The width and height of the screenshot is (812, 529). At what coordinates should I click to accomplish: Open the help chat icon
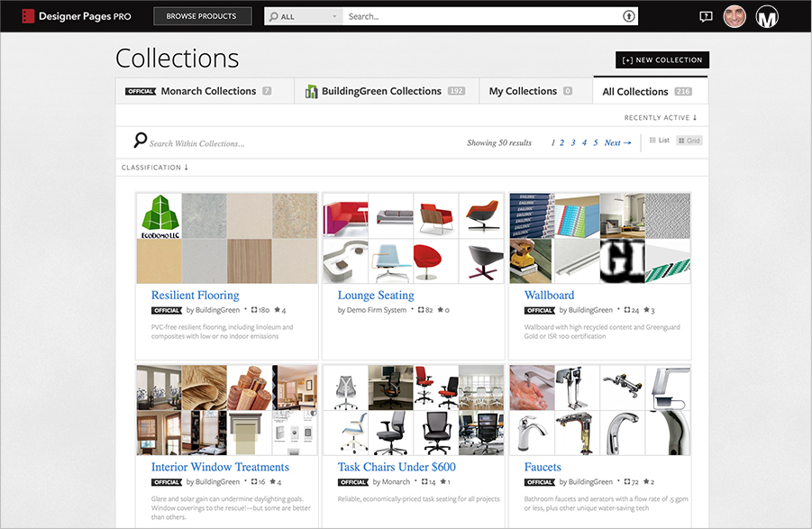point(706,16)
